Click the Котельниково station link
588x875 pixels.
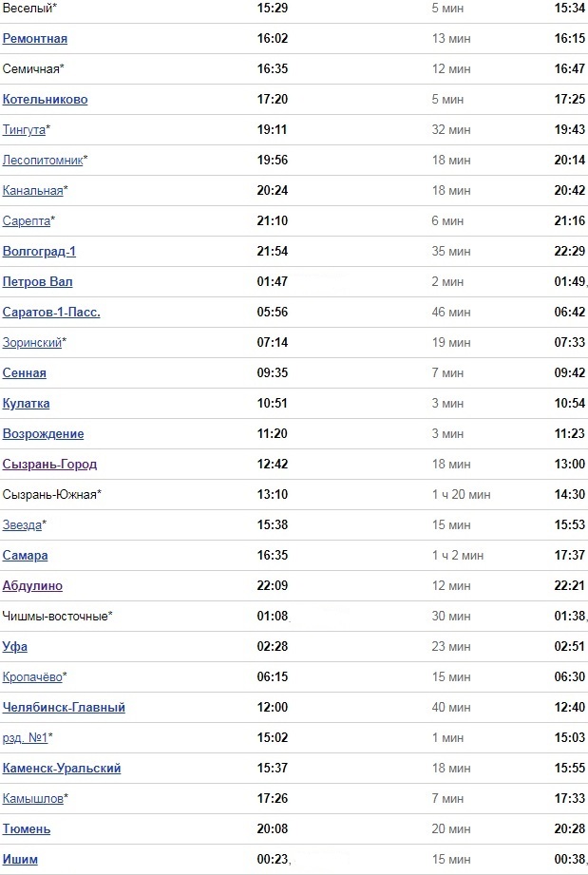pos(46,100)
